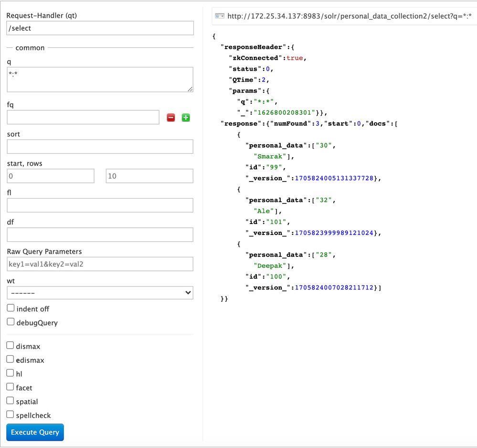Viewport: 477px width, 448px height.
Task: Click the start offset field
Action: [x=51, y=176]
